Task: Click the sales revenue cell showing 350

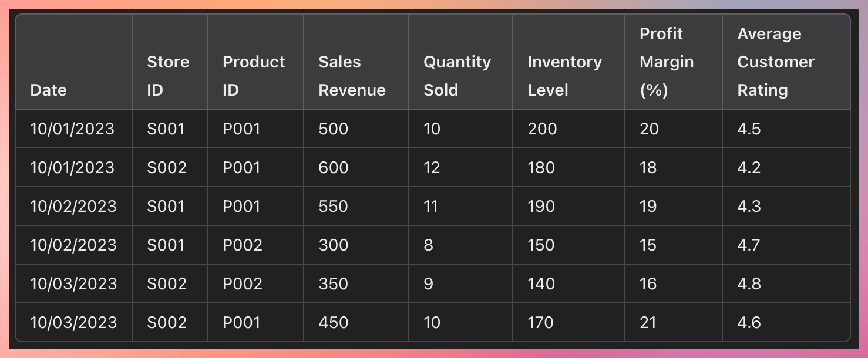Action: tap(334, 284)
